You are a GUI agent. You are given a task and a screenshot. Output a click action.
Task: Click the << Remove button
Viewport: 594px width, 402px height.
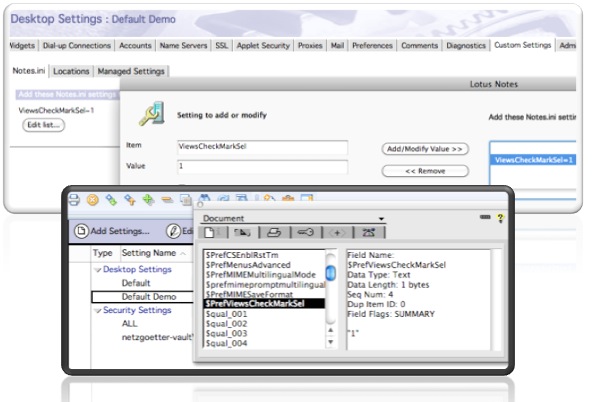coord(425,171)
